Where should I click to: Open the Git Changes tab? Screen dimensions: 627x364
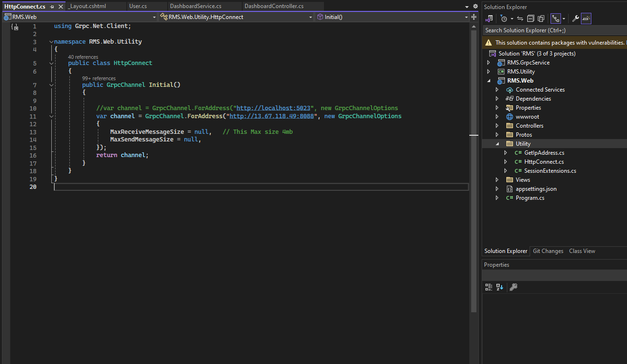[x=548, y=251]
